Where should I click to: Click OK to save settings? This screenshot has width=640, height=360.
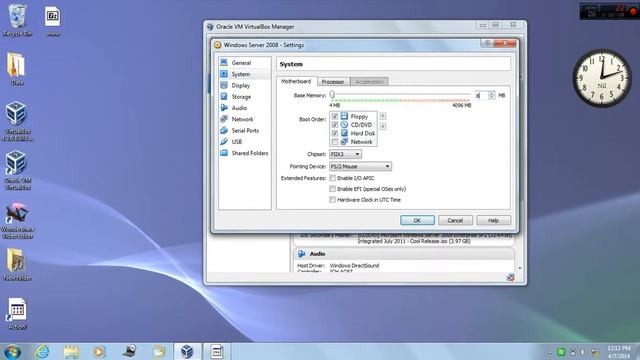[417, 220]
